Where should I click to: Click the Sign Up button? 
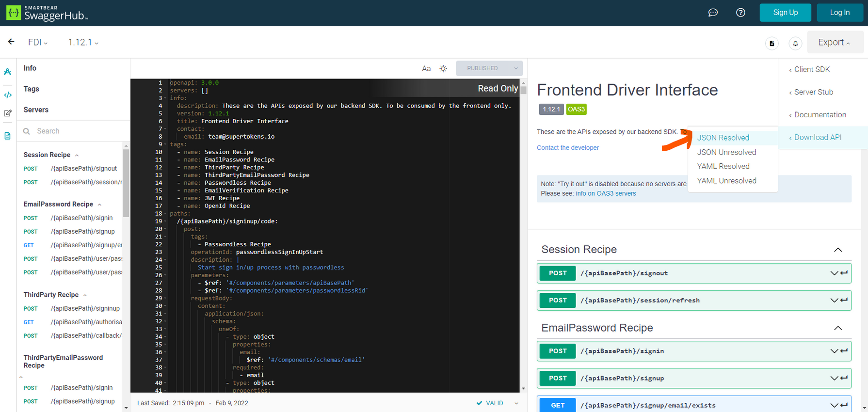785,13
